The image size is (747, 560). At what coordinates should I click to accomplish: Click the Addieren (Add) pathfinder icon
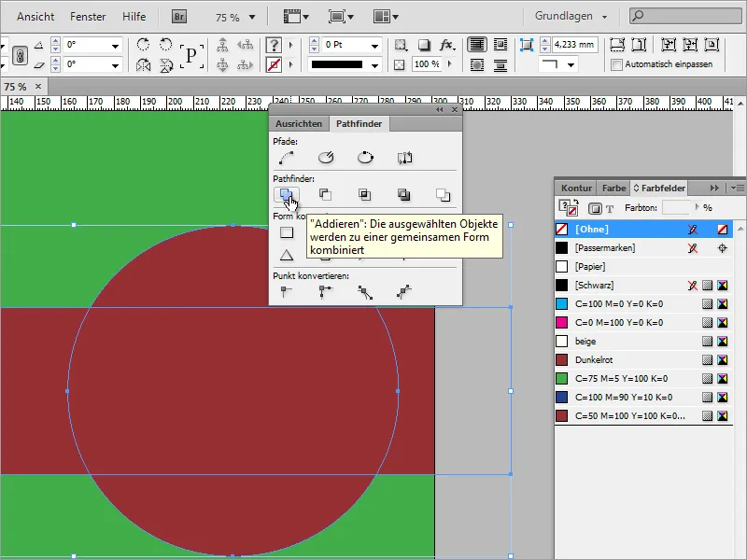287,194
